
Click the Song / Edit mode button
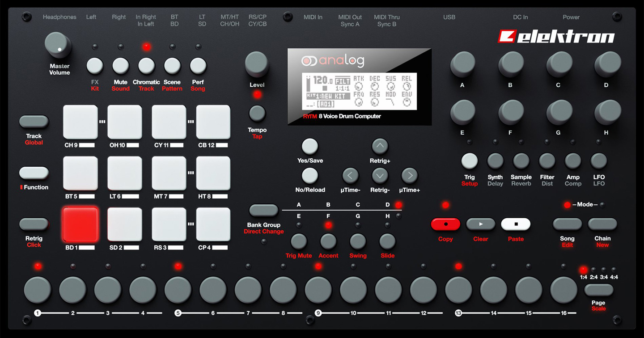(x=568, y=224)
